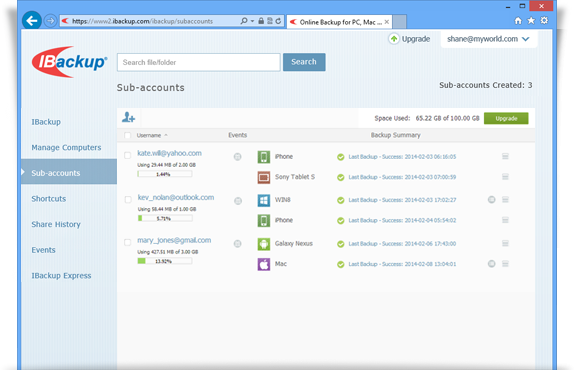Click the mary_jones 13.92% usage bar
The width and height of the screenshot is (574, 370).
click(165, 261)
